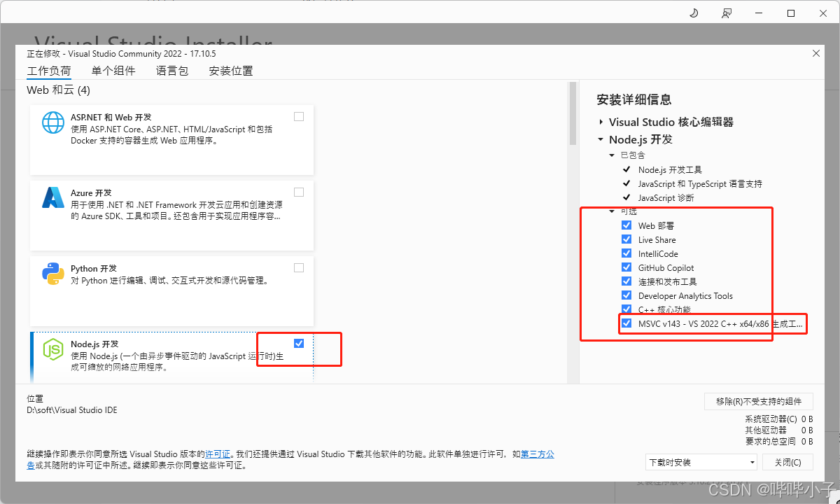Uncheck the Live Share optional component
The image size is (840, 504).
[x=626, y=239]
